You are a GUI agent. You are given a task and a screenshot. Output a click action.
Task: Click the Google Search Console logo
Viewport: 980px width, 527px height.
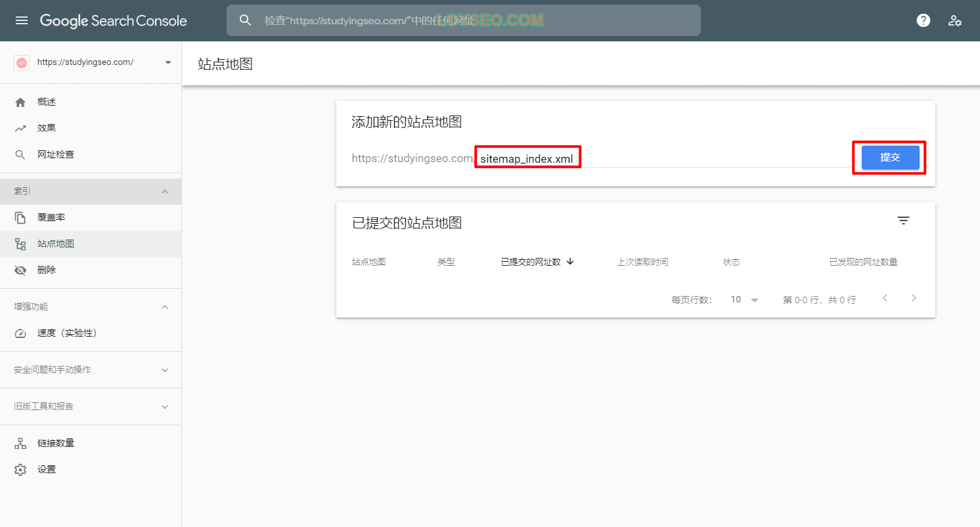114,21
